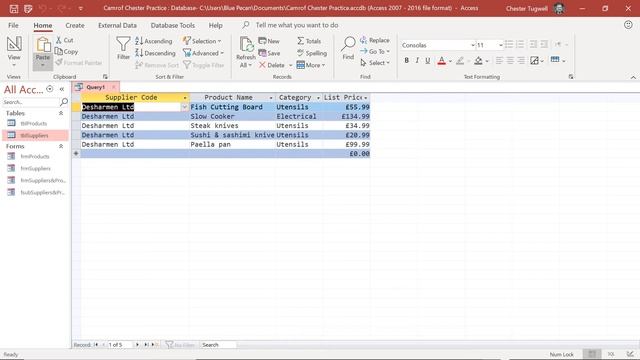Click the Fish Cutting Board cell
The width and height of the screenshot is (640, 360).
point(232,107)
